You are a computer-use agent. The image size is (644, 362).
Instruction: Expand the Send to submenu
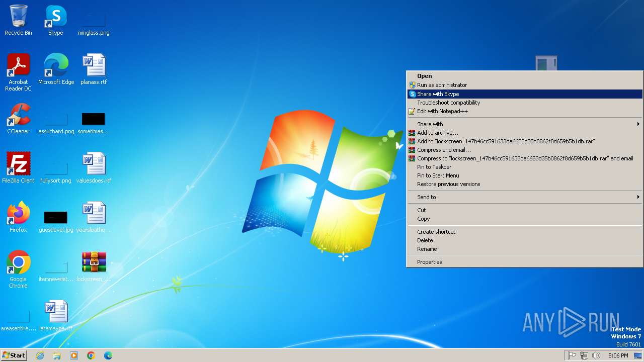(525, 197)
